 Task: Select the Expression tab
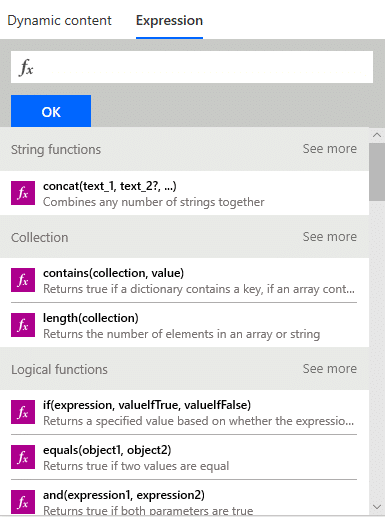click(x=169, y=21)
